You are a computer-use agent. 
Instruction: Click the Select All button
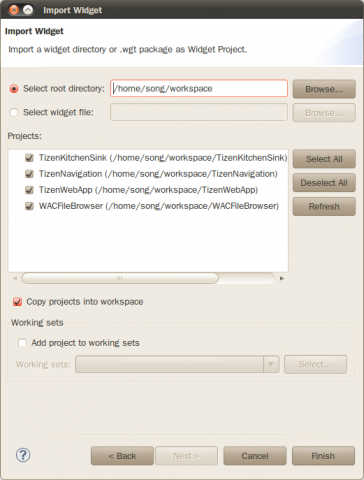click(324, 159)
